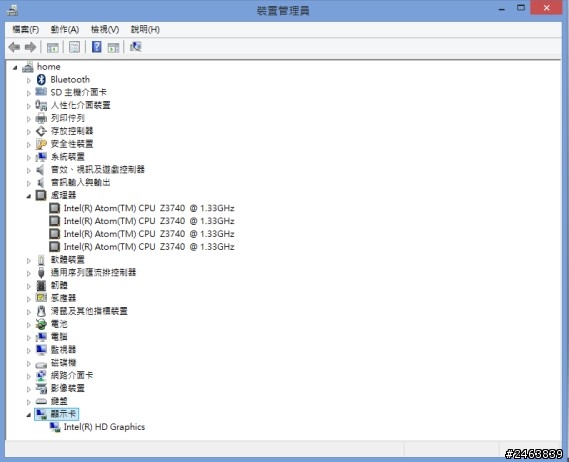Click the Back arrow toolbar icon
This screenshot has width=569, height=462.
(14, 47)
